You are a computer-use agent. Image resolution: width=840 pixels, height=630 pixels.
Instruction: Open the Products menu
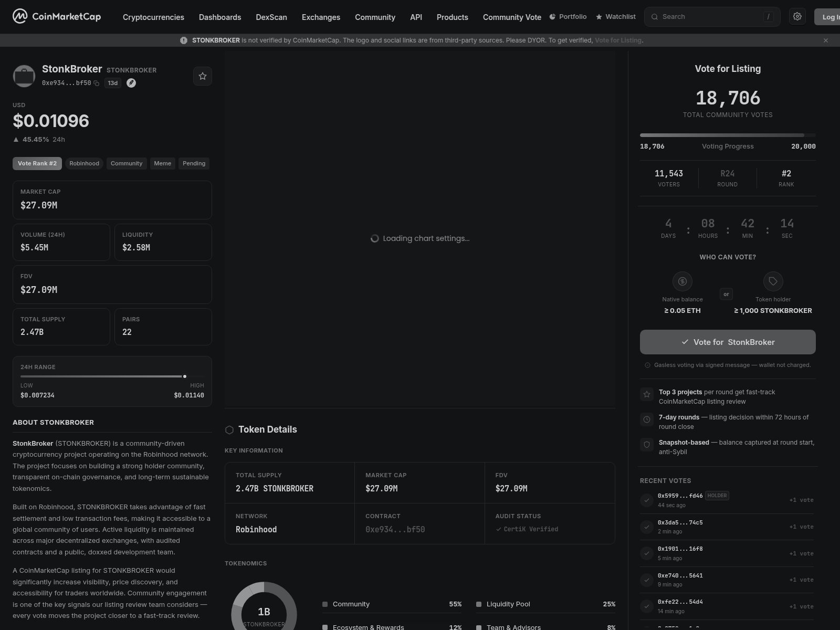coord(452,17)
